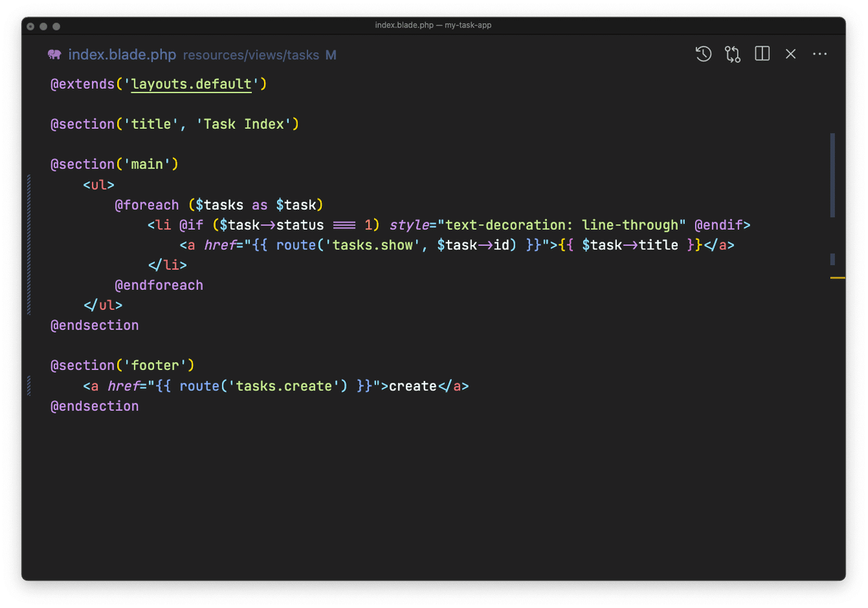
Task: Click @section('title', 'Task Index') line
Action: 174,124
